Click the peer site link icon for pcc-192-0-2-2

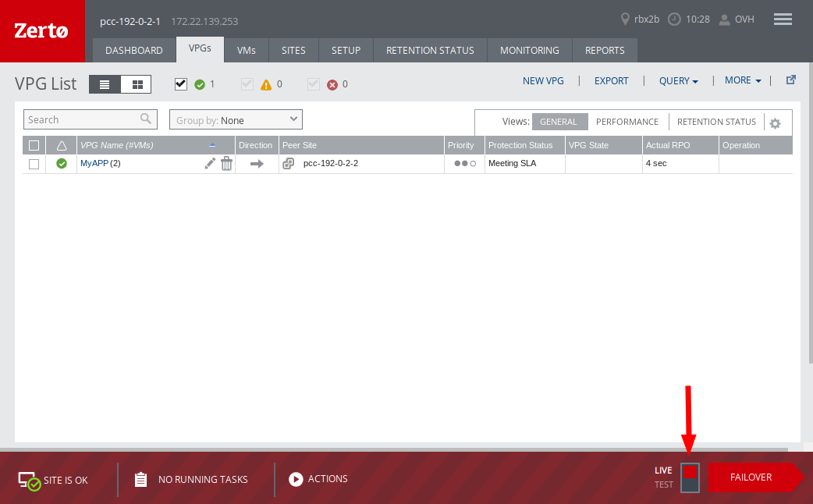[x=289, y=164]
